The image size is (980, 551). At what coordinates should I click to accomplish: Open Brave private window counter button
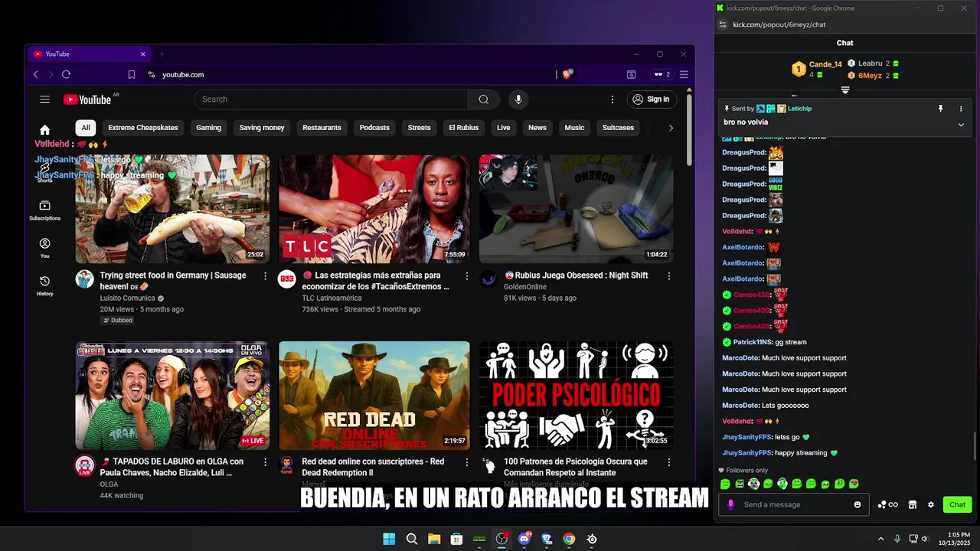[x=661, y=74]
